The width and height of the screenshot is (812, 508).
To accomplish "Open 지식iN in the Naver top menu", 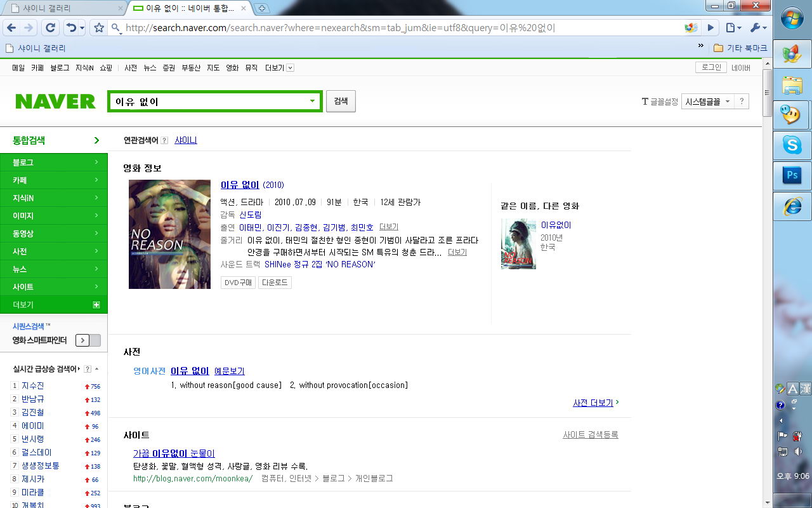I will tap(84, 68).
